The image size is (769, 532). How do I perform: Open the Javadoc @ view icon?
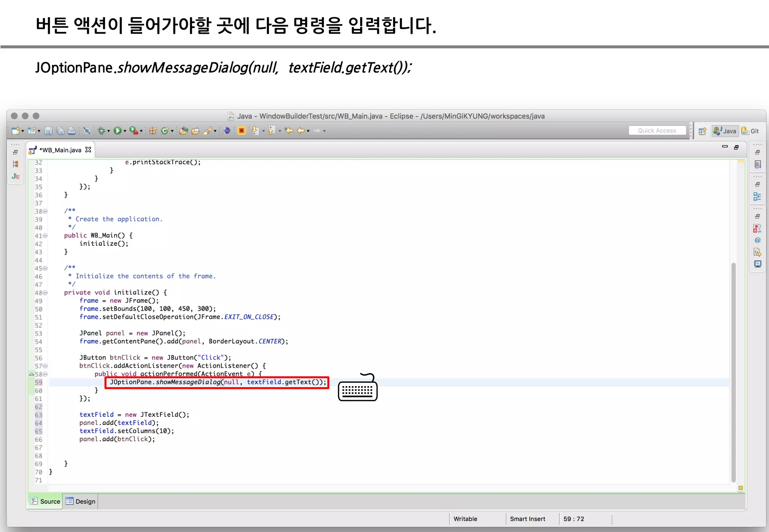(758, 240)
